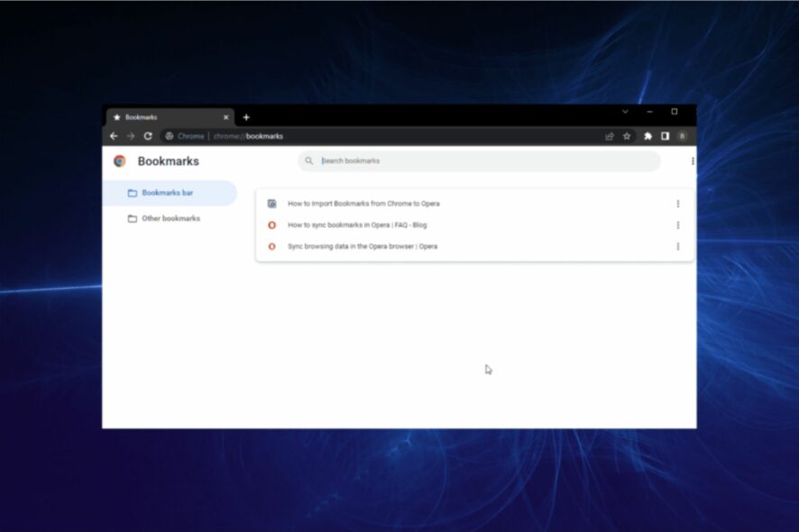Image resolution: width=799 pixels, height=532 pixels.
Task: Click the Chrome logo beside Bookmarks
Action: pos(120,161)
